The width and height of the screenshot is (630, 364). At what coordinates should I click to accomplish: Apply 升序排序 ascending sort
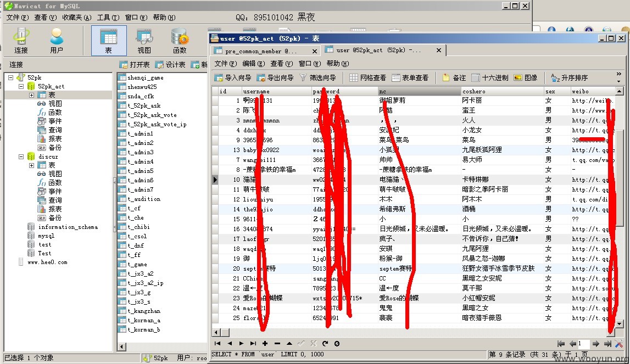pos(569,77)
